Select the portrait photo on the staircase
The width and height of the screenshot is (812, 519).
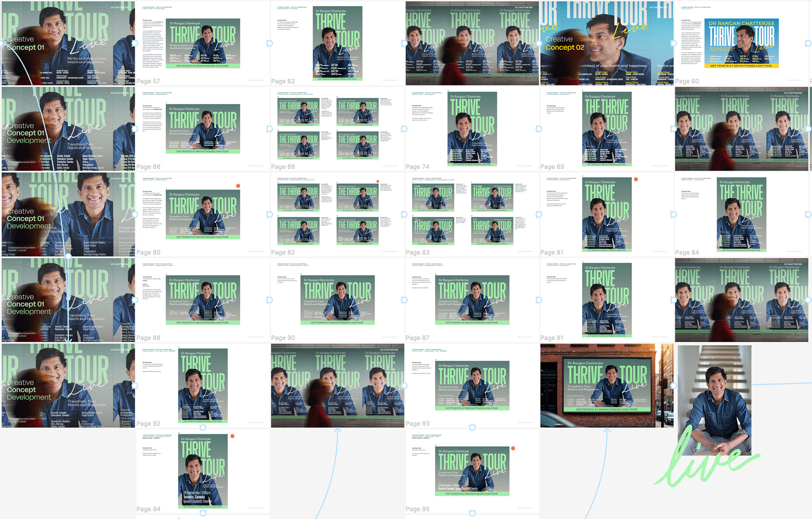[x=715, y=400]
